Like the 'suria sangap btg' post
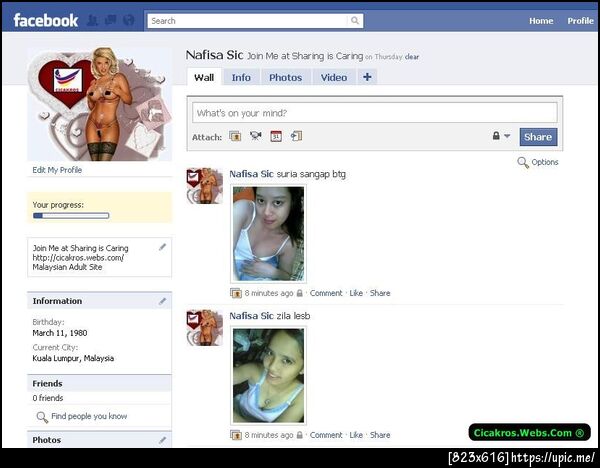 (x=356, y=293)
